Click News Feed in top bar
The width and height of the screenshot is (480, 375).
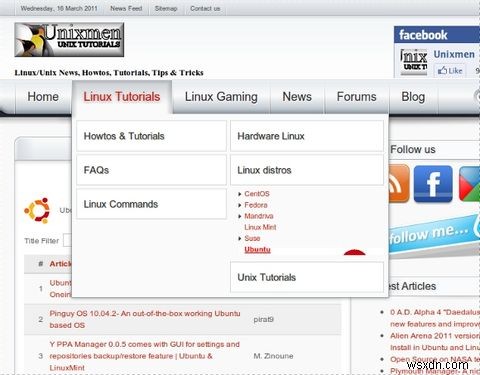click(x=126, y=8)
